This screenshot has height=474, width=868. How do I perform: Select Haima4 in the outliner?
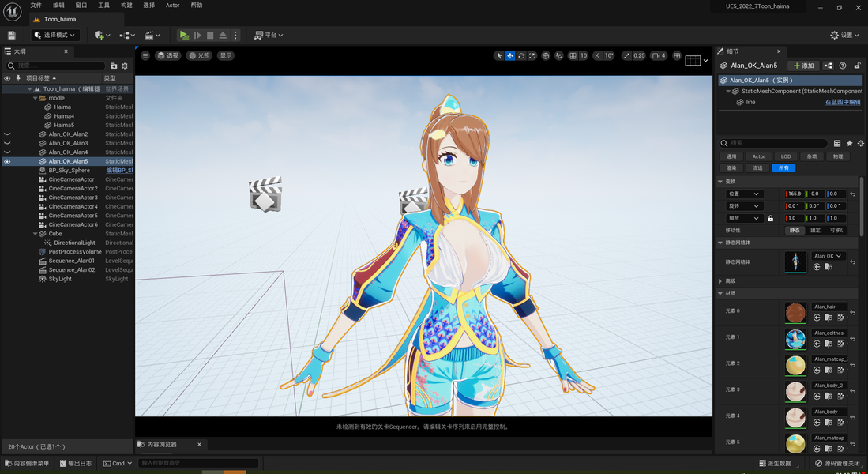coord(64,116)
